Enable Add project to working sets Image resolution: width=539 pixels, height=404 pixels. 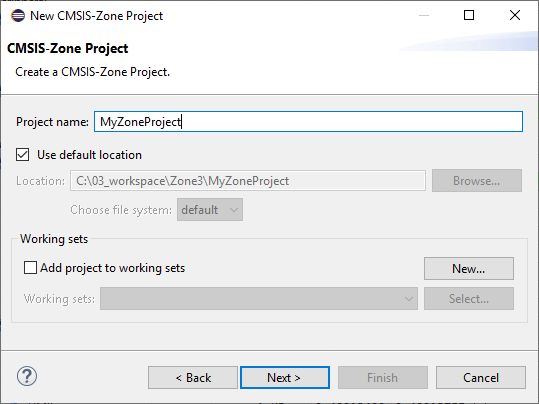(x=30, y=267)
